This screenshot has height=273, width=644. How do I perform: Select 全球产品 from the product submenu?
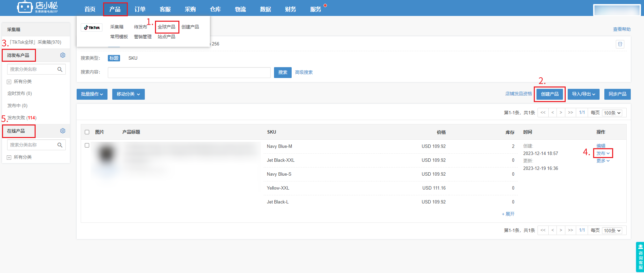pyautogui.click(x=167, y=27)
